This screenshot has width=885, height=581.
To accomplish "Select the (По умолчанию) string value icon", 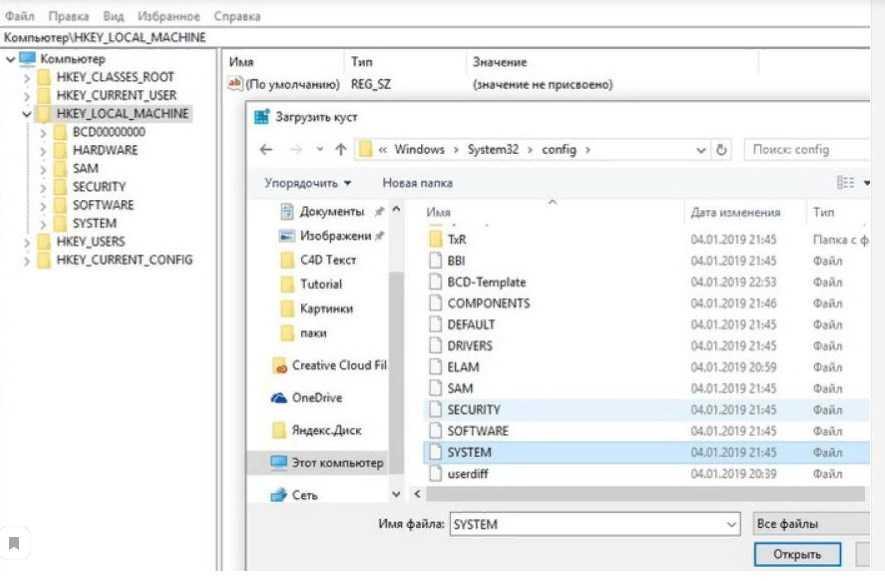I will [x=235, y=84].
